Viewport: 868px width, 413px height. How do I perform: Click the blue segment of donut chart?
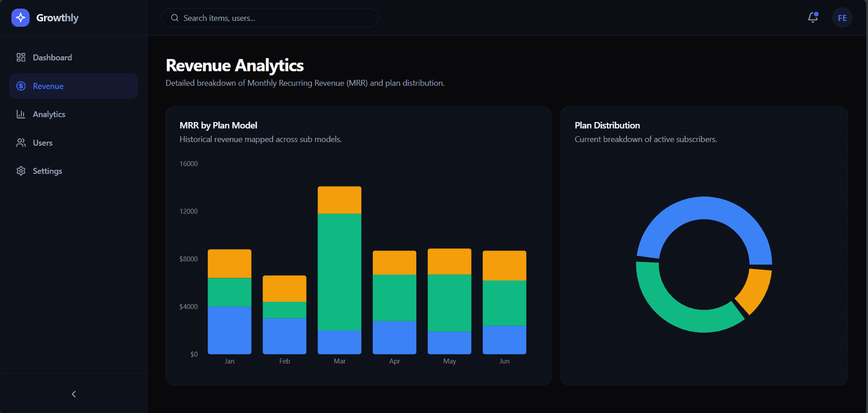tap(704, 208)
